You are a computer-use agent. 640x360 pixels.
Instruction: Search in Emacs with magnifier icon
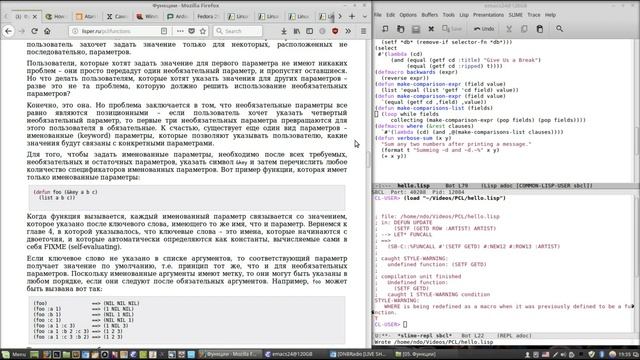point(560,29)
